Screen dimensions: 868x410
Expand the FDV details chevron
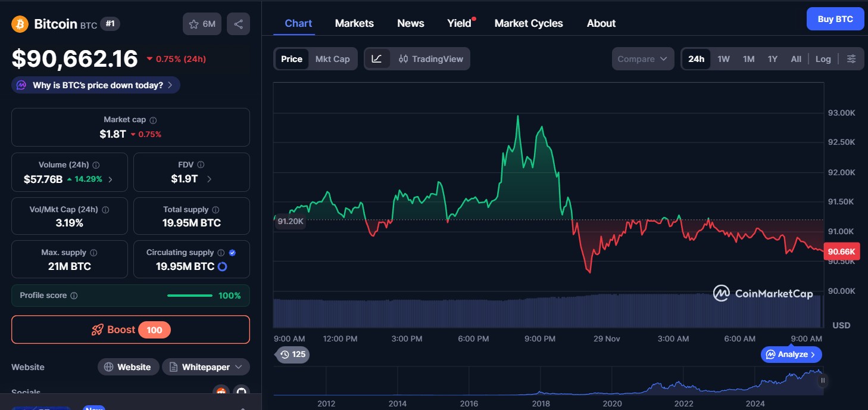click(x=209, y=179)
